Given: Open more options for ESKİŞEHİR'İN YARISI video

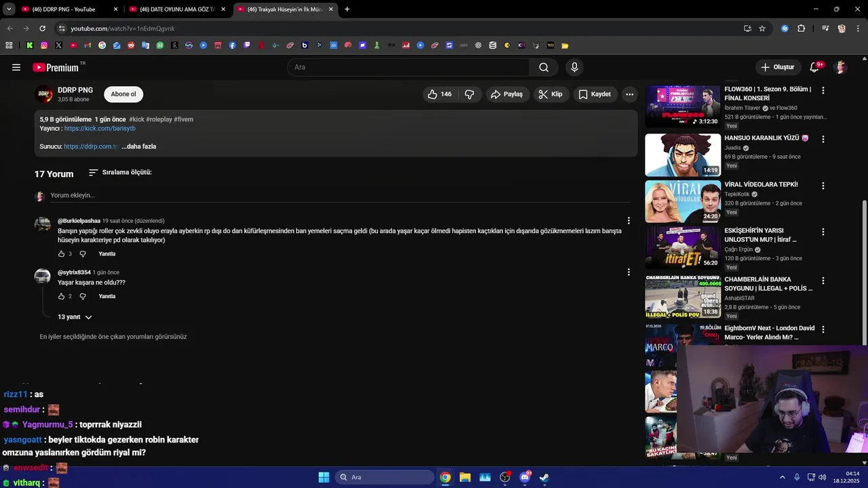Looking at the screenshot, I should point(823,232).
